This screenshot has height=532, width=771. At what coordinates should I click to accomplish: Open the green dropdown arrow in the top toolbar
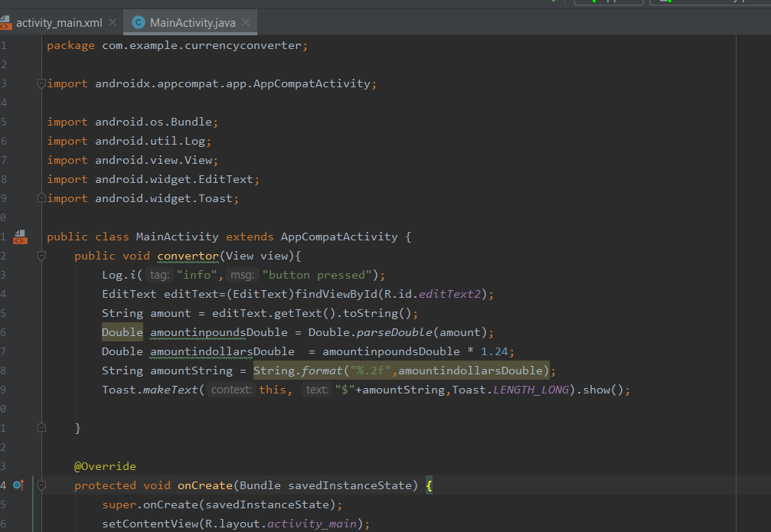coord(553,2)
